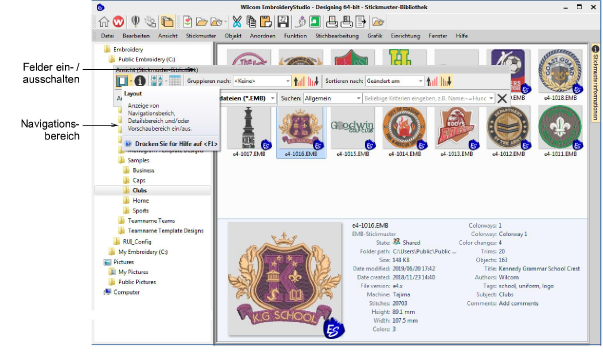603x361 pixels.
Task: Open the Hilfe menu
Action: (461, 36)
